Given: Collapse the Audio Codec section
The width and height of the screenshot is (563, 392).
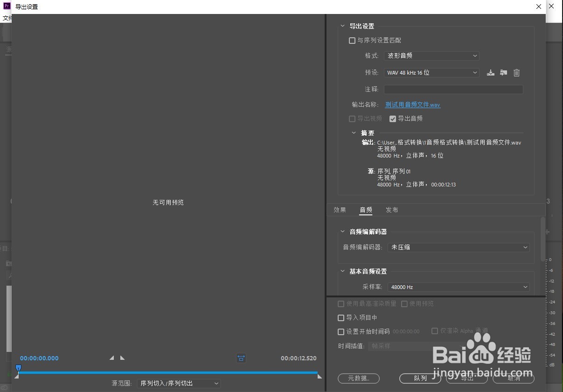Looking at the screenshot, I should (x=343, y=232).
